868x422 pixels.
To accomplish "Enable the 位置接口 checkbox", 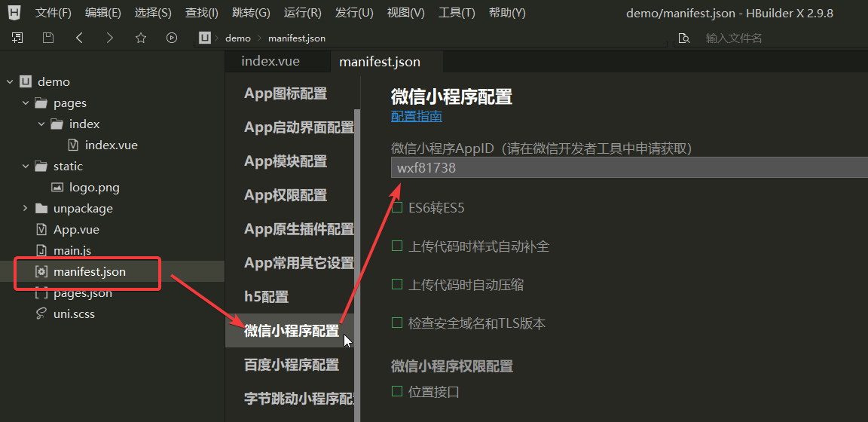I will [x=397, y=392].
